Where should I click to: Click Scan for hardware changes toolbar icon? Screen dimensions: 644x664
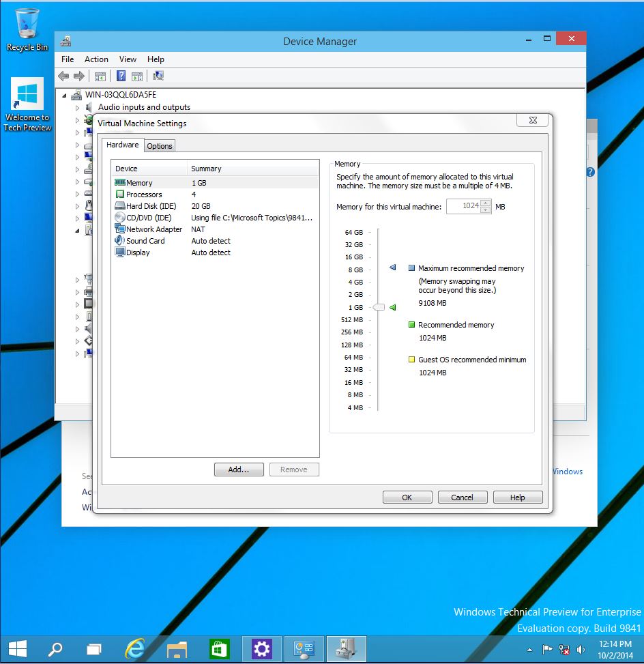pos(158,76)
